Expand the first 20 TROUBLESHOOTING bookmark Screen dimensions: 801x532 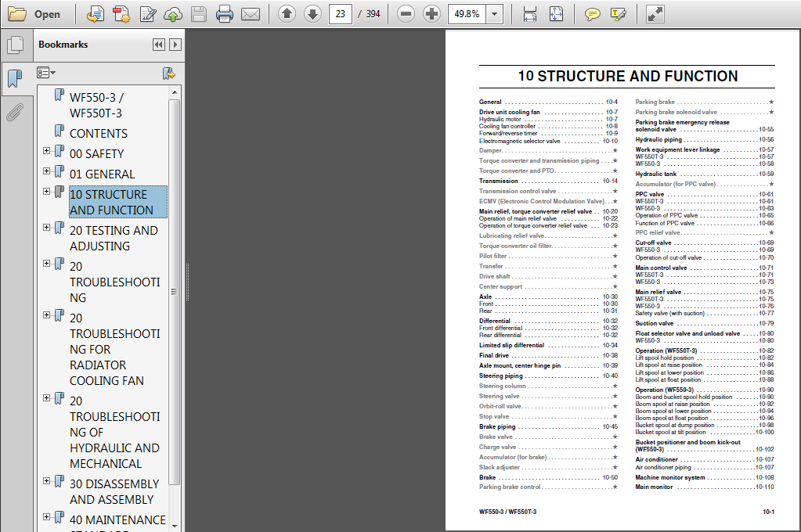click(46, 264)
